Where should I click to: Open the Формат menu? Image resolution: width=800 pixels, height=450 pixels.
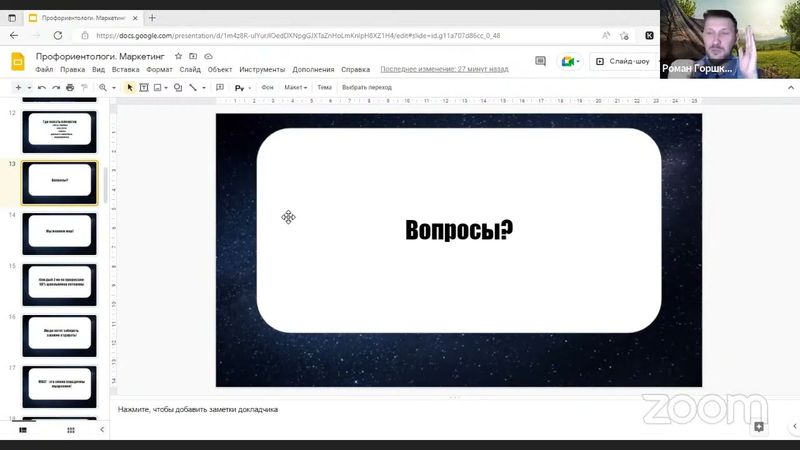[x=159, y=69]
